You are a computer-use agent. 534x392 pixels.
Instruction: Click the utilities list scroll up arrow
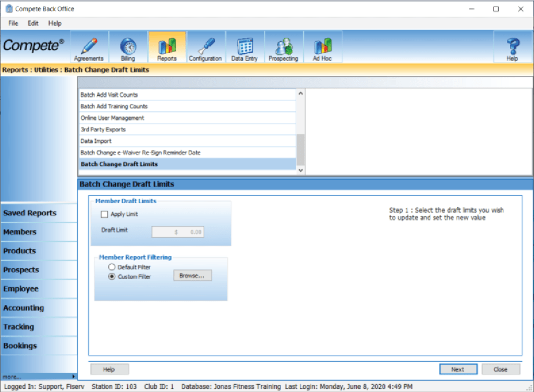tap(301, 93)
